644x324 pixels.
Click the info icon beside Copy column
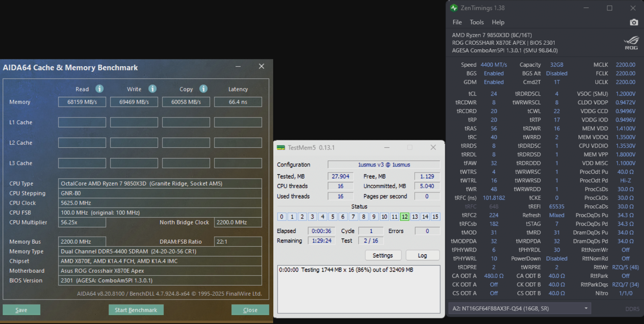(203, 89)
